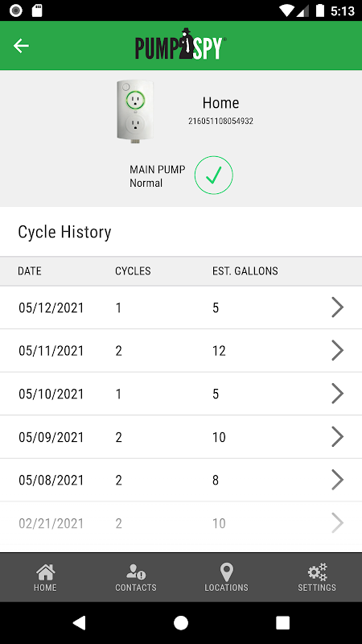Expand 05/12/2021 cycle details chevron
The height and width of the screenshot is (644, 362).
pos(337,308)
